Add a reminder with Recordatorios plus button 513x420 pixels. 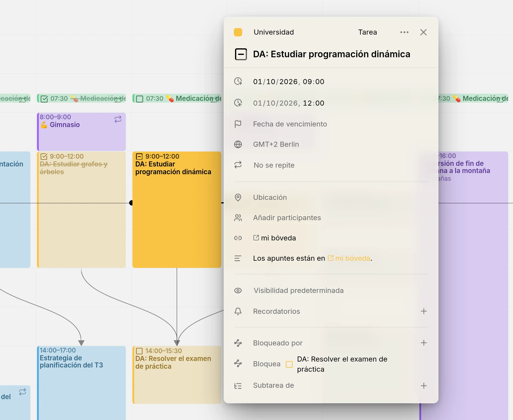pos(424,311)
